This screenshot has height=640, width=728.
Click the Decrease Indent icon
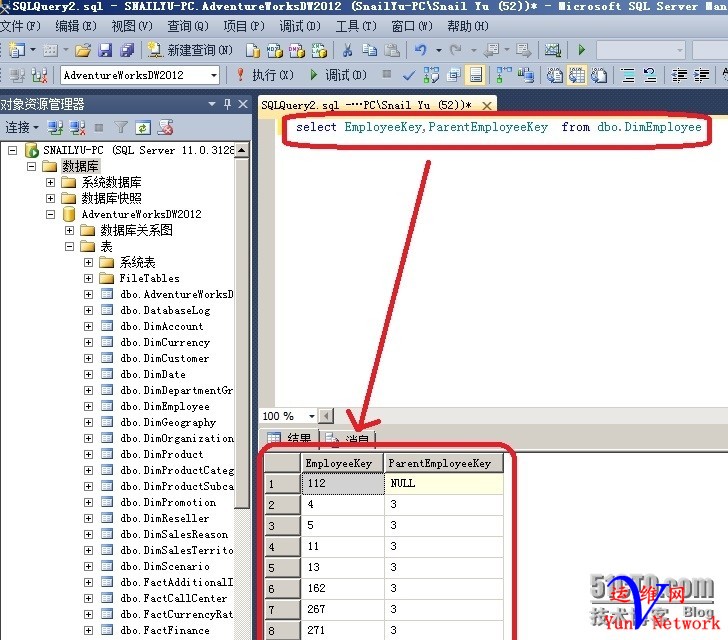(x=679, y=75)
